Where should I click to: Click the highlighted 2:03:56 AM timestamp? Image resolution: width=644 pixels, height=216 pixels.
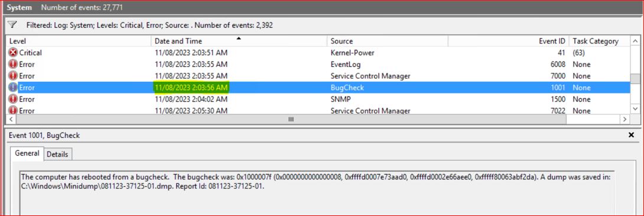click(x=191, y=88)
